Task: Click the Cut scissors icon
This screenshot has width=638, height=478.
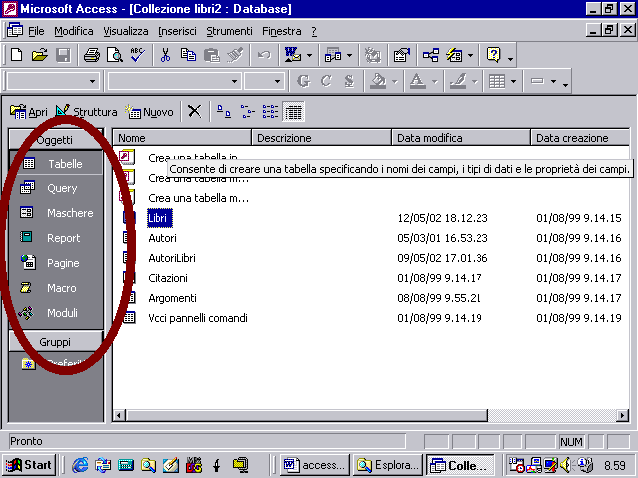Action: [x=165, y=55]
